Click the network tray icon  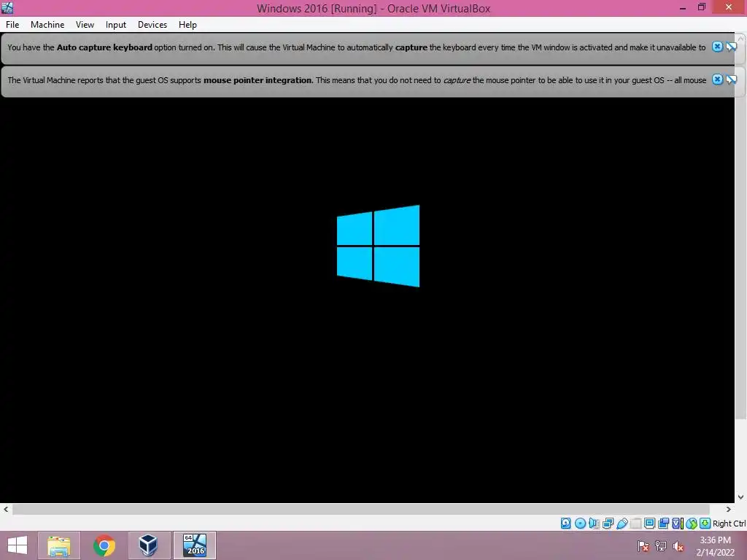click(661, 546)
